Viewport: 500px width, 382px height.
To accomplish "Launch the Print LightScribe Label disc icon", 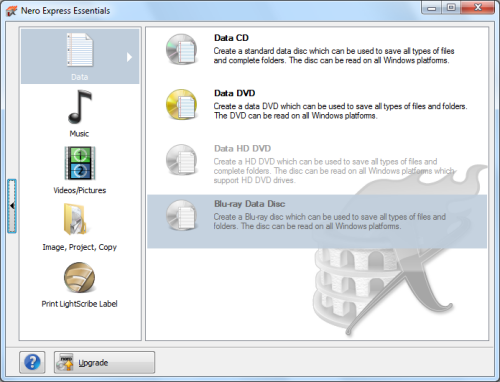I will click(x=79, y=278).
